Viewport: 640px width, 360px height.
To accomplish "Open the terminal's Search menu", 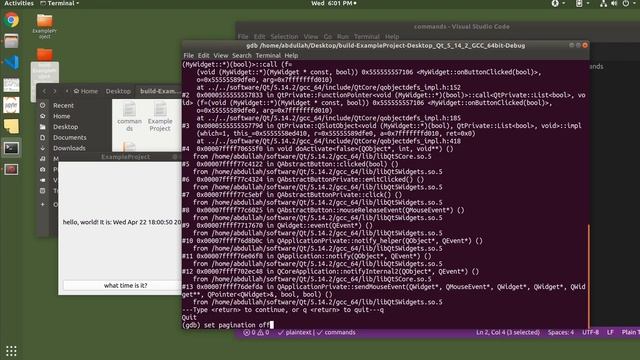I will tap(242, 56).
